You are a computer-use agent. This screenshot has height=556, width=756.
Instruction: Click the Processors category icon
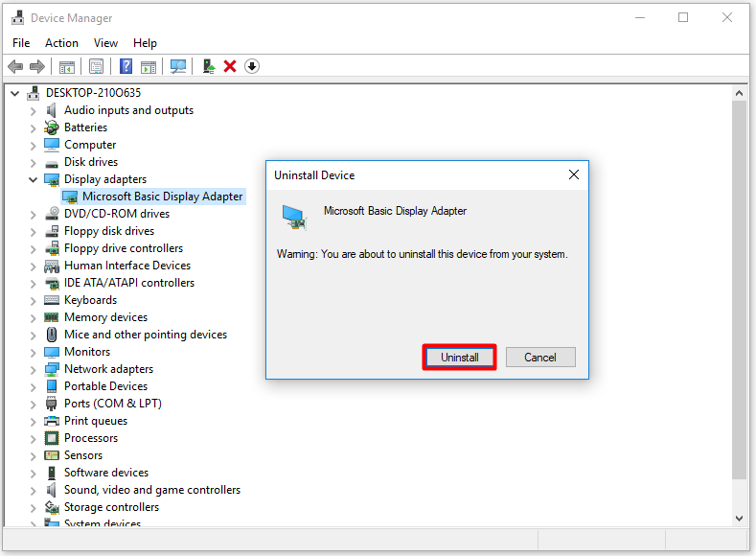tap(51, 438)
